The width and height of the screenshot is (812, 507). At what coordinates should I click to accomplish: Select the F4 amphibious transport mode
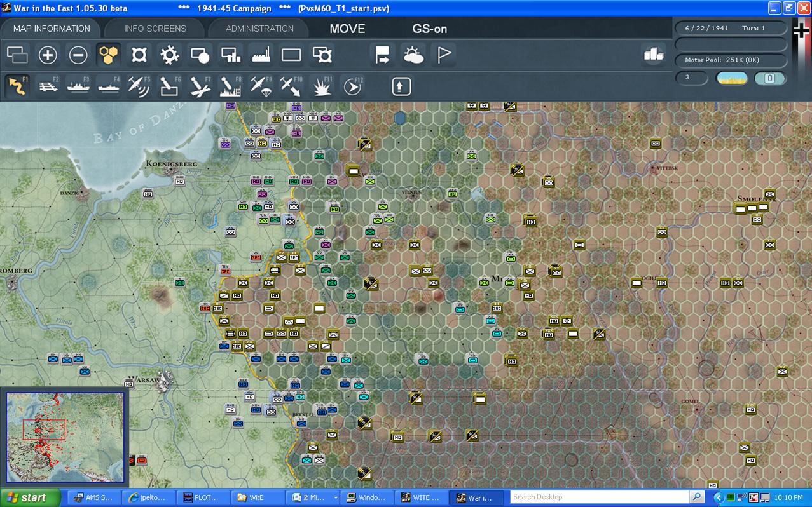(x=109, y=86)
